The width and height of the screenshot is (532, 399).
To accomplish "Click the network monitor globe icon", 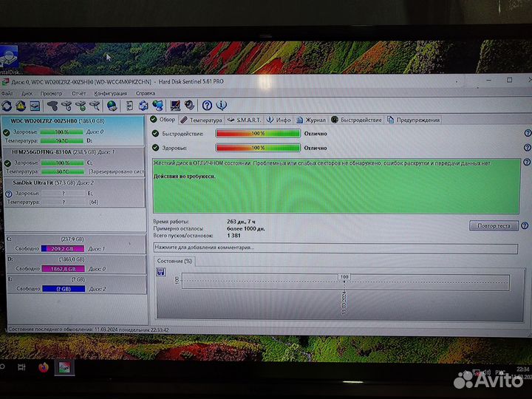I will (x=158, y=106).
